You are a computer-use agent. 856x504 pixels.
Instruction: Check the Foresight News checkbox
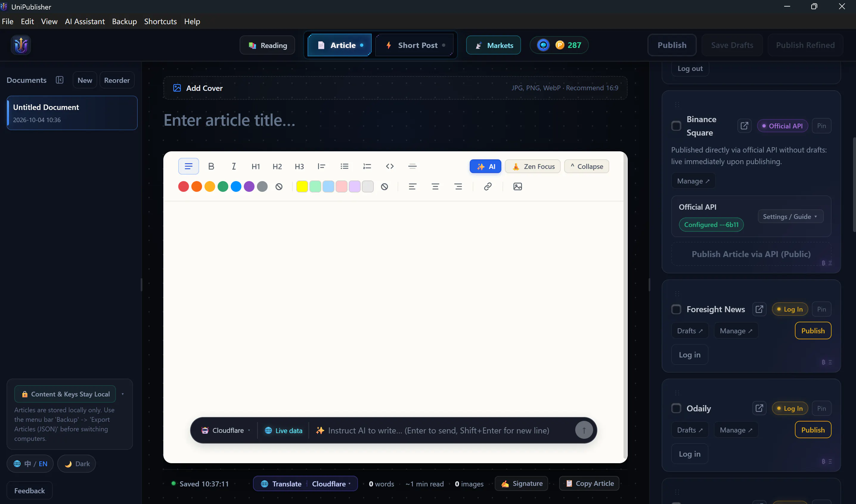coord(676,309)
